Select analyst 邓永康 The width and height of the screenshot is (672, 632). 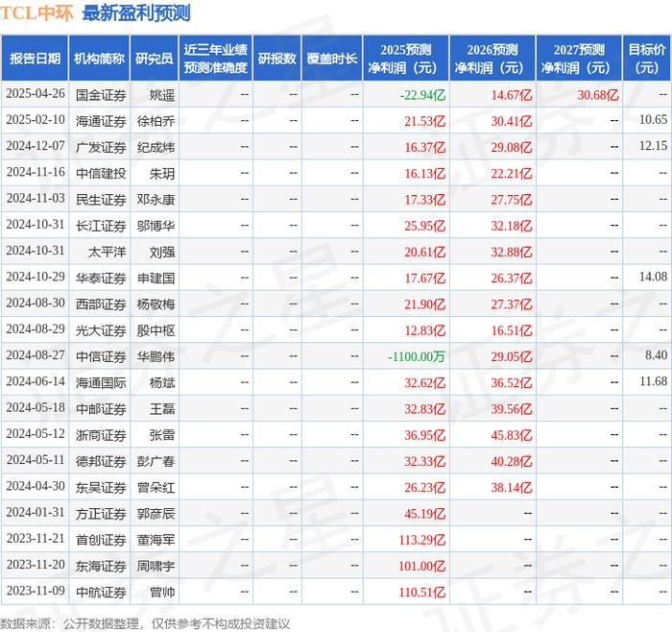click(156, 200)
